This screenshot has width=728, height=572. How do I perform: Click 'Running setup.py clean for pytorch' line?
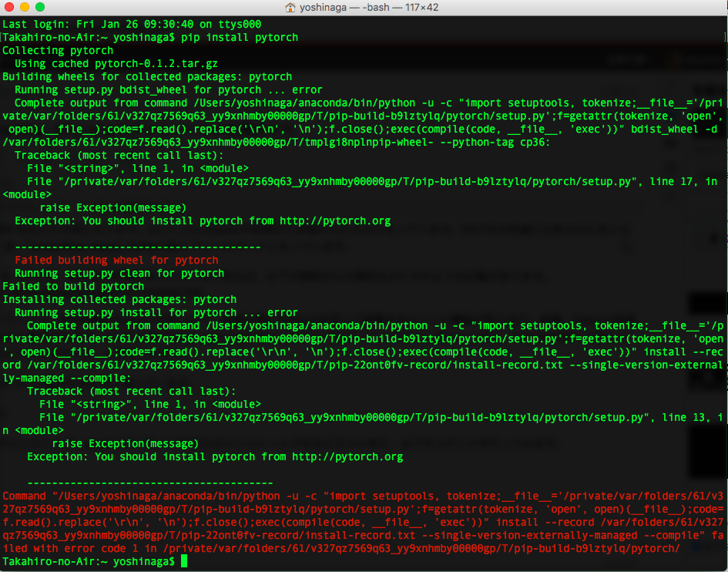119,273
